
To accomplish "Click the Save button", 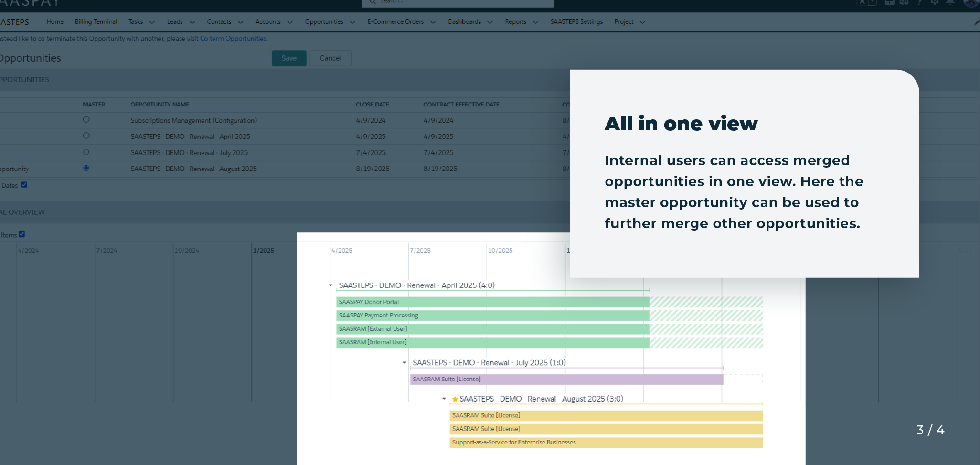I will [x=289, y=58].
